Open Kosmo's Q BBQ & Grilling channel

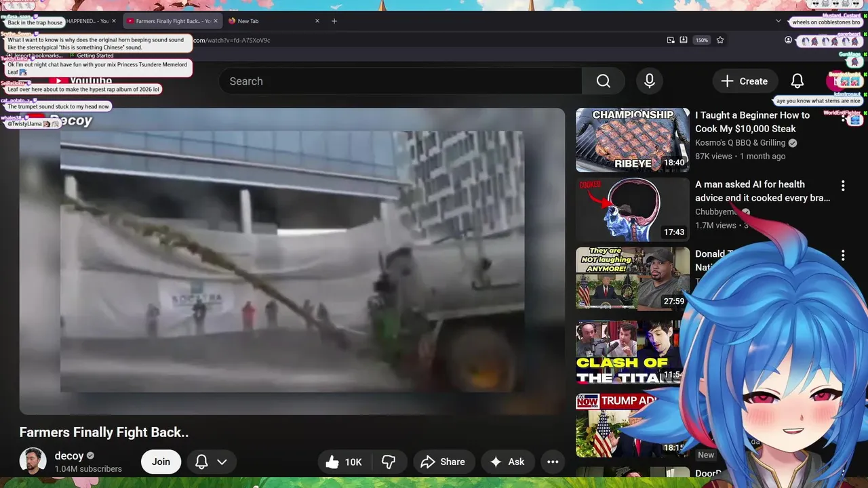tap(740, 143)
